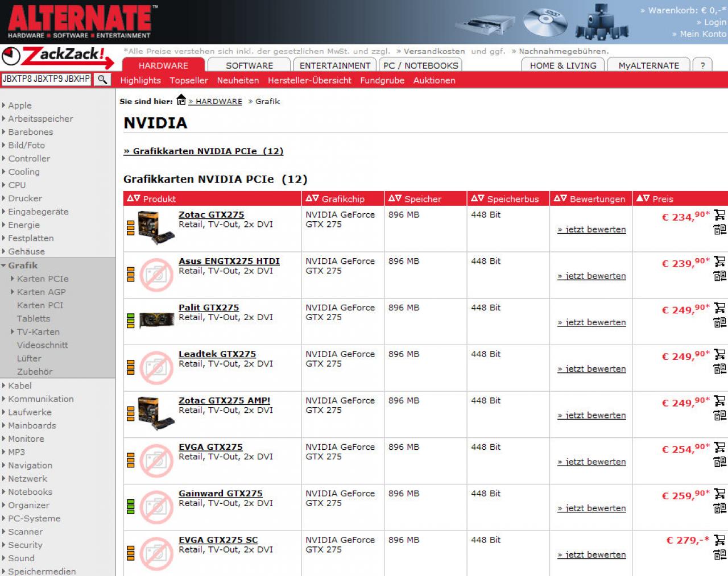Open the Zotac GTX275 AMP! product image
Screen dimensions: 728x576
(x=156, y=413)
